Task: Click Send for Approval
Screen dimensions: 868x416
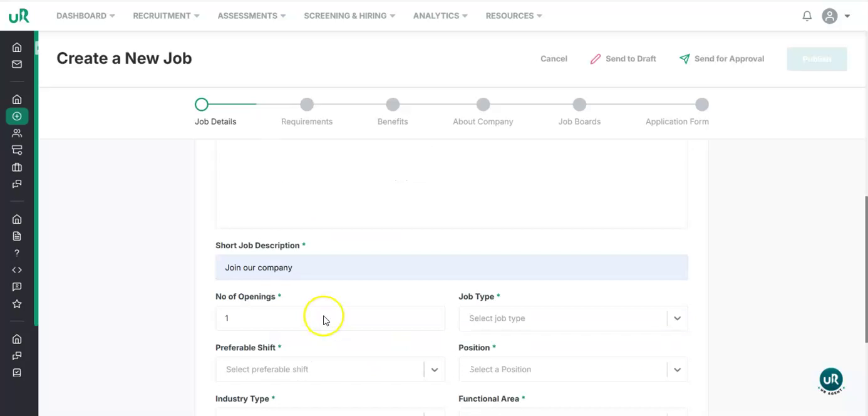Action: coord(721,59)
